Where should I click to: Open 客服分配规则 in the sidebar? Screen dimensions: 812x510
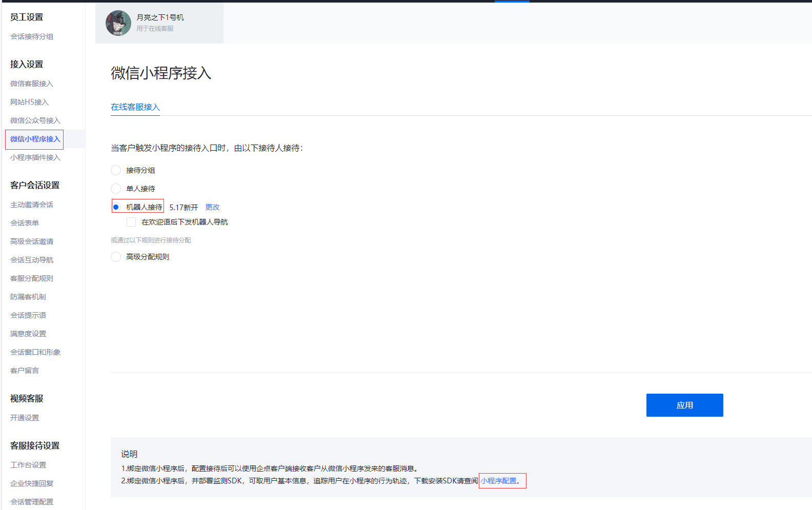click(32, 278)
